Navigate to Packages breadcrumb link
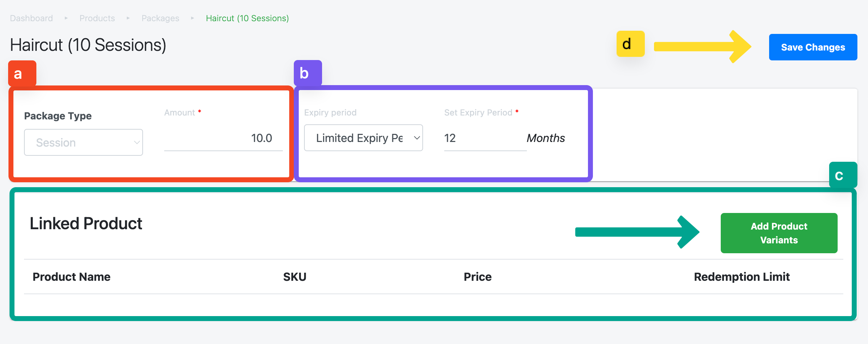Screen dimensions: 868x344 [x=160, y=18]
